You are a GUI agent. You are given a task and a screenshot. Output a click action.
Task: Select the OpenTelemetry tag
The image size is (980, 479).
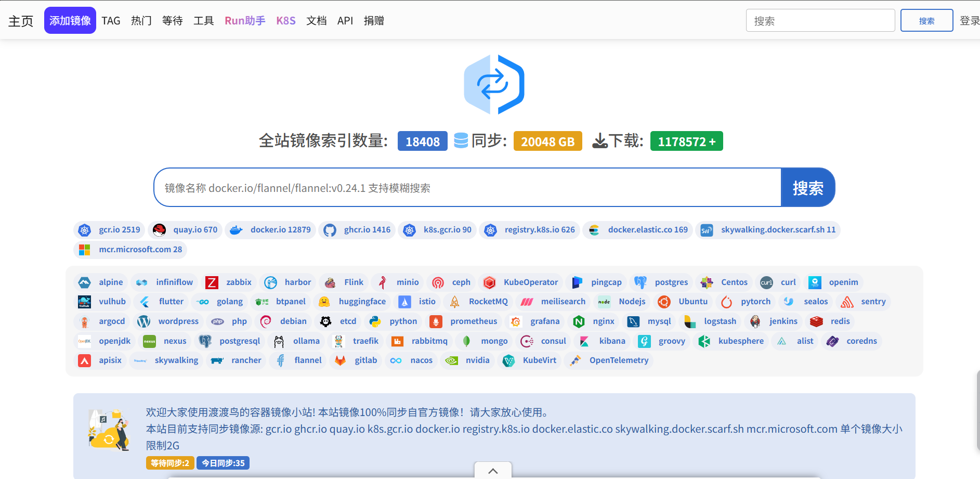pyautogui.click(x=609, y=360)
